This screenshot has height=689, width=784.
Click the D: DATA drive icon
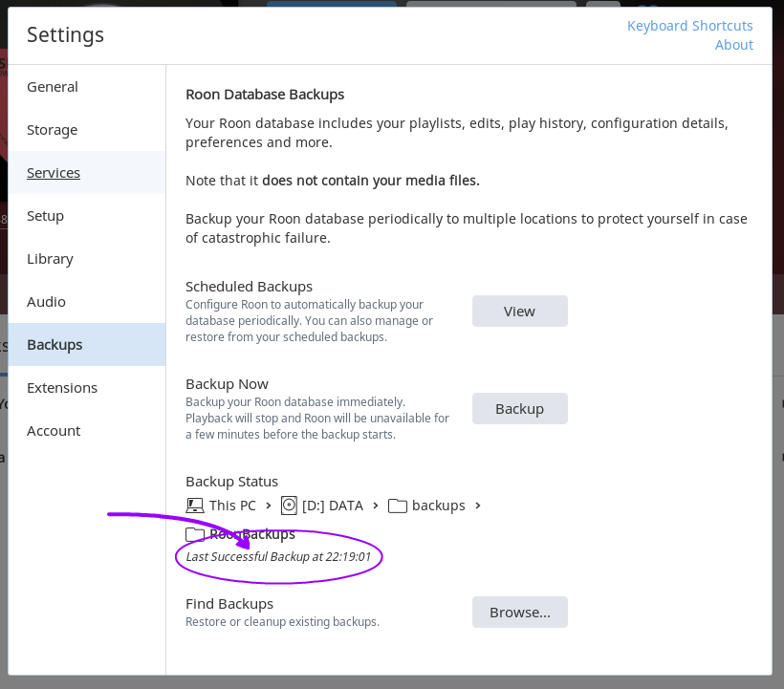(289, 506)
